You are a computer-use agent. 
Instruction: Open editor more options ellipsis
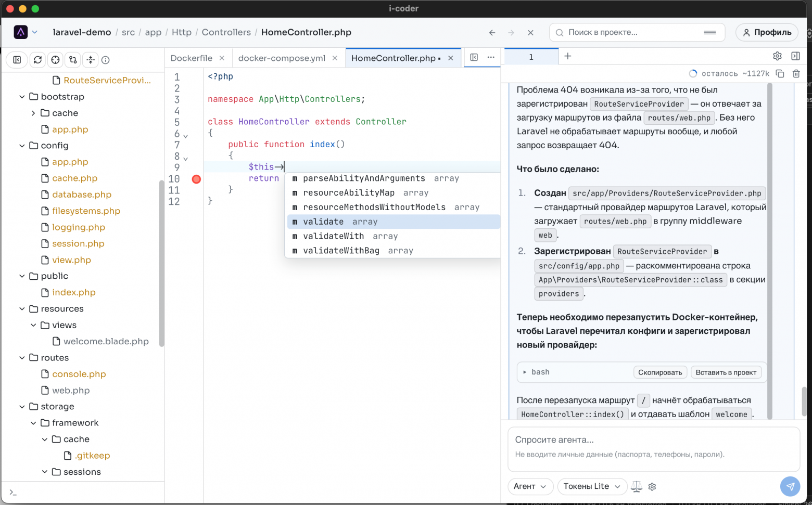[x=491, y=57]
